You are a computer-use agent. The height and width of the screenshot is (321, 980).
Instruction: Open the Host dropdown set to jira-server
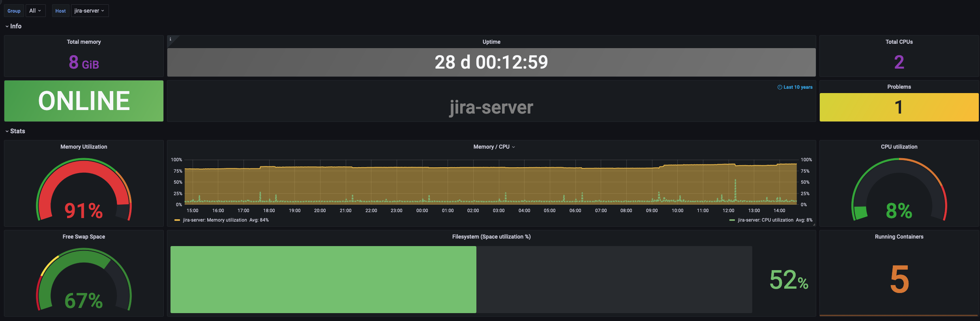point(90,11)
